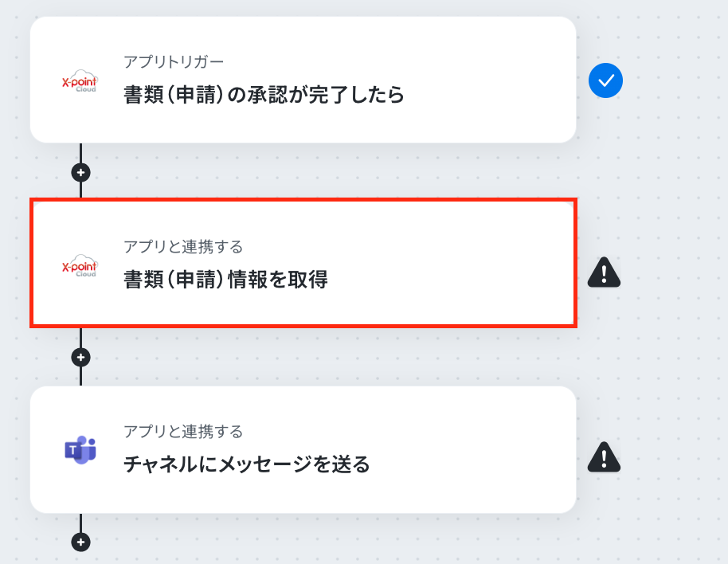Click the X-point Cloud logo in the red-highlighted card

click(x=80, y=265)
